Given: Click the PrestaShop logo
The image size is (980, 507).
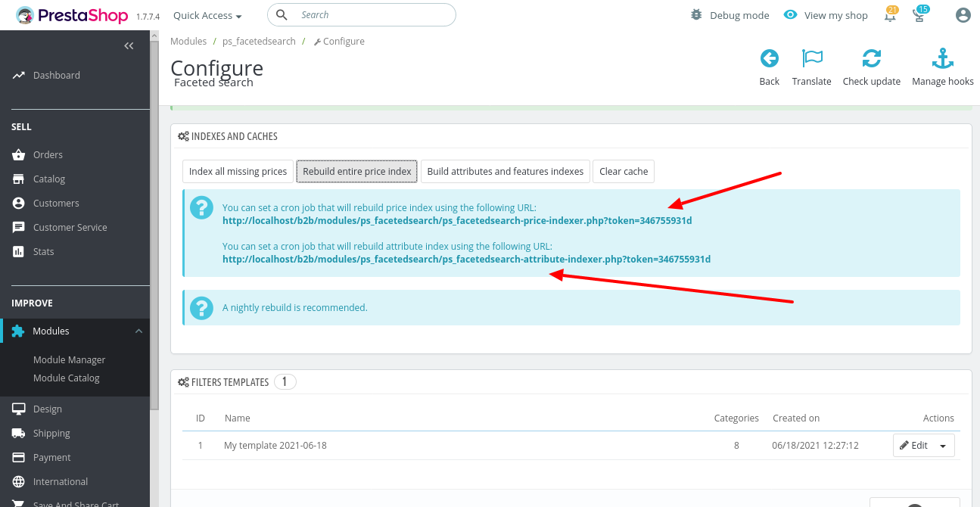Looking at the screenshot, I should [x=73, y=15].
